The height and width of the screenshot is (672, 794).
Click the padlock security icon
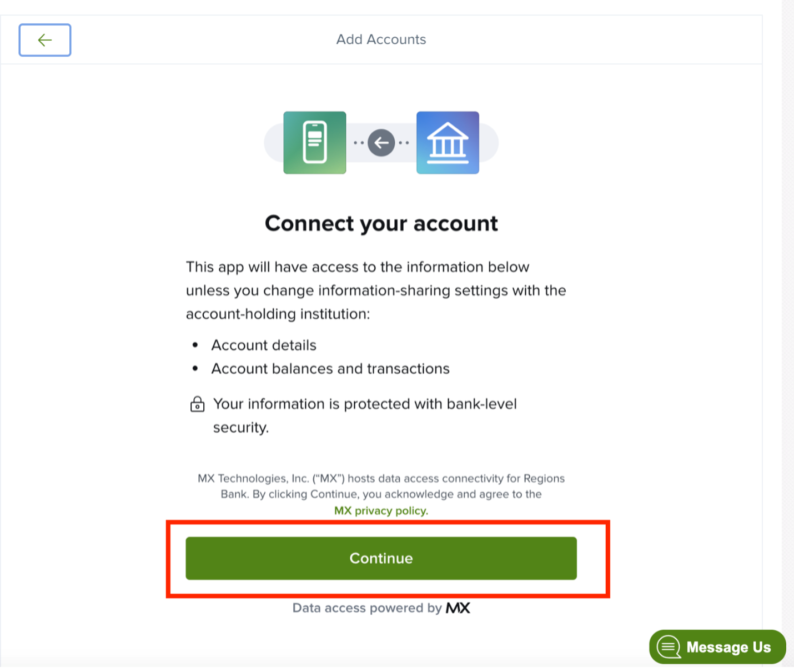coord(197,404)
